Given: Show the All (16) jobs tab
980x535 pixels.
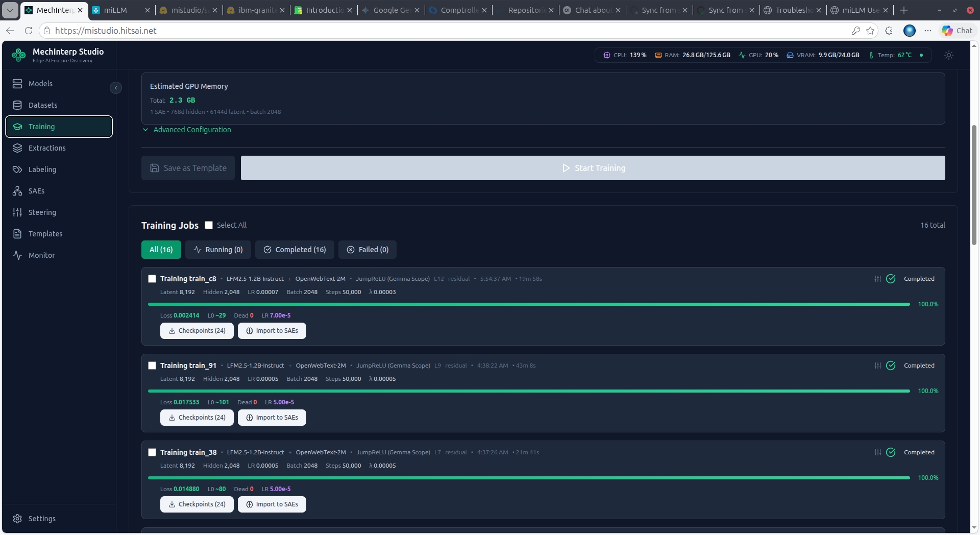Looking at the screenshot, I should point(161,250).
